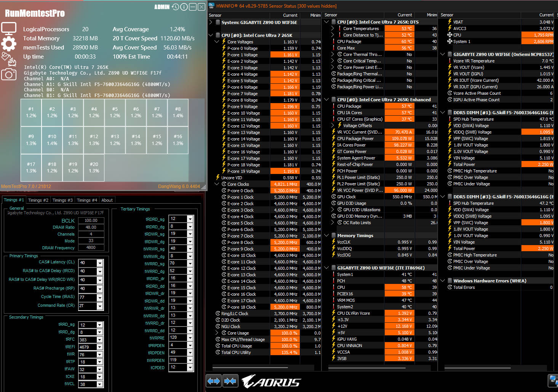Open tRFC value dropdown

[100, 340]
